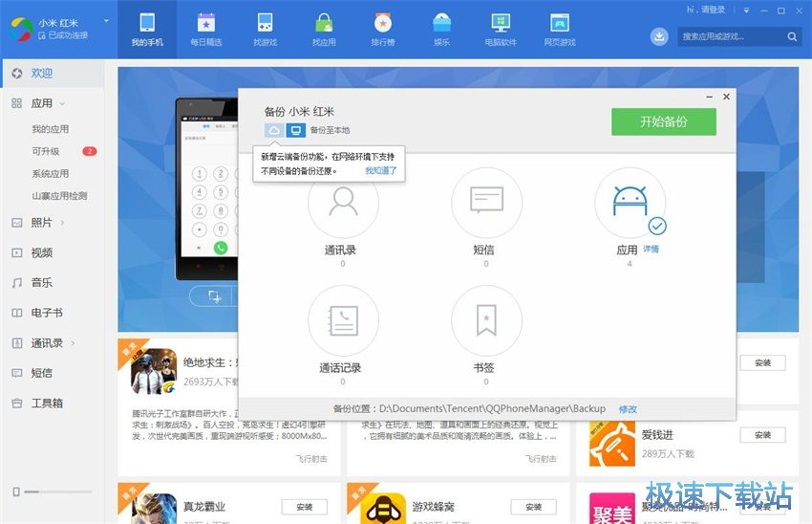Viewport: 812px width, 524px height.
Task: Click the 通讯录 sidebar icon
Action: pyautogui.click(x=17, y=343)
